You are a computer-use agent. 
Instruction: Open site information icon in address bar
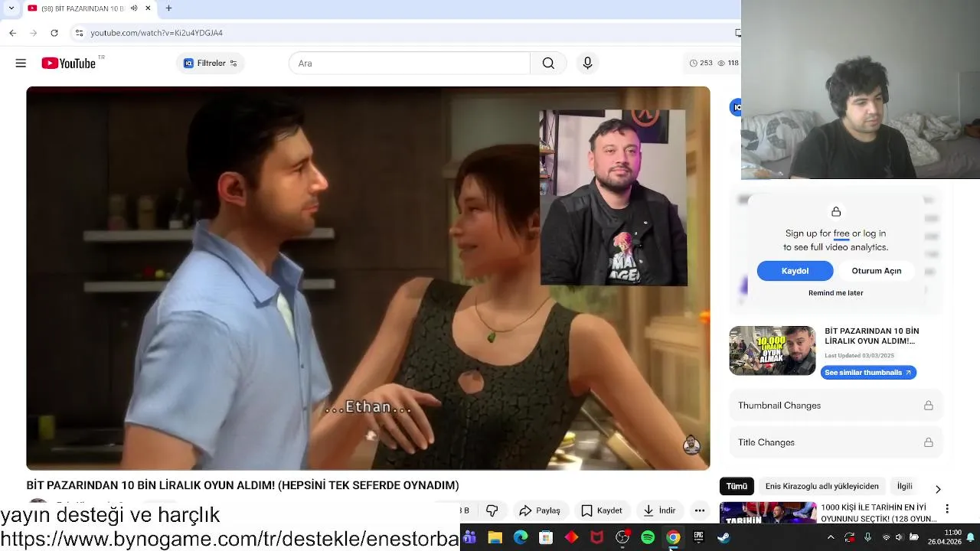coord(79,33)
